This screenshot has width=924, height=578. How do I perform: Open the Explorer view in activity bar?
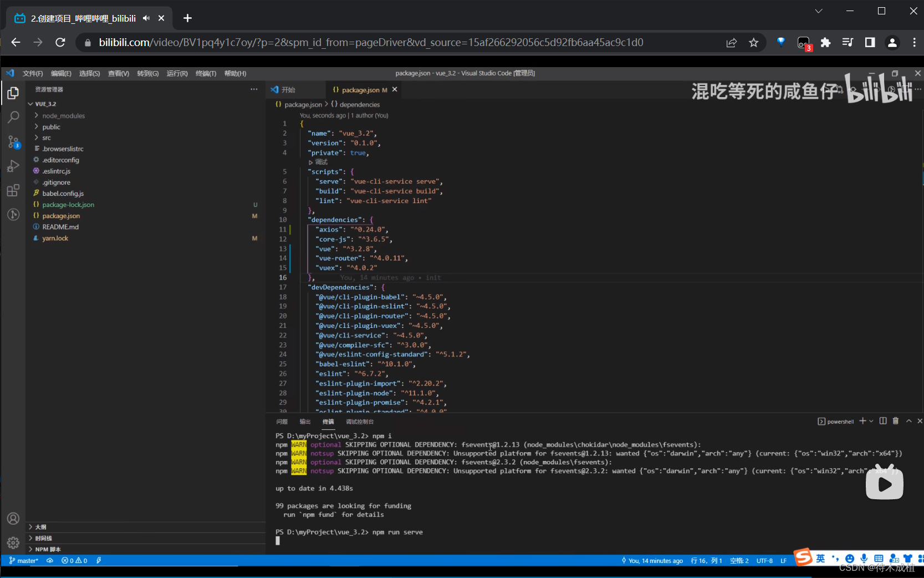pos(13,93)
